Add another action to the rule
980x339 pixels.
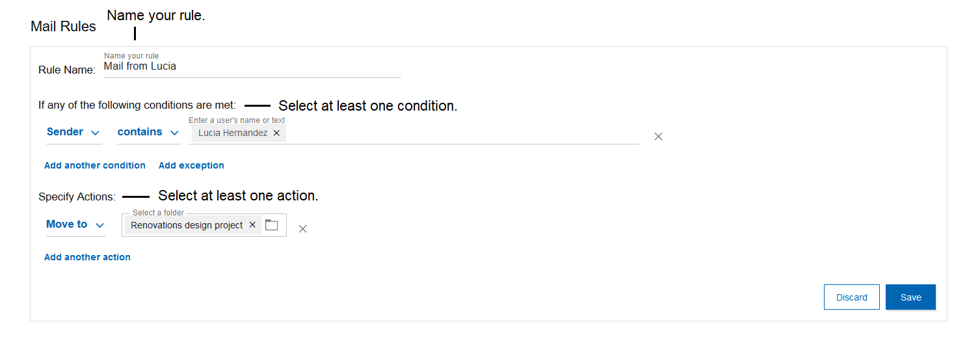(x=87, y=257)
